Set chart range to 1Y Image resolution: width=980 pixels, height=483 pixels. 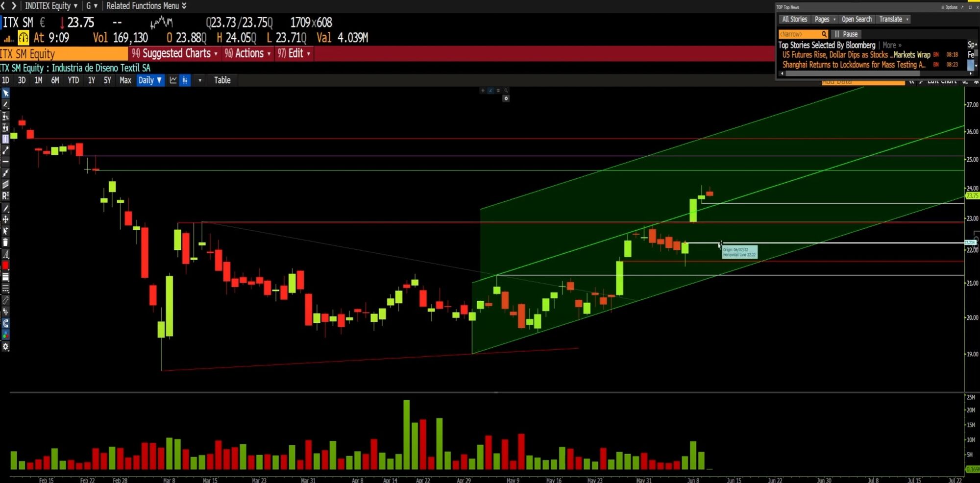point(92,80)
